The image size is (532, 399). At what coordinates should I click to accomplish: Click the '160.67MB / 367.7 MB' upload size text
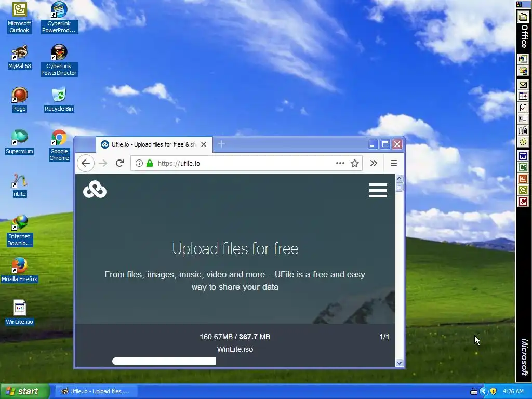235,337
